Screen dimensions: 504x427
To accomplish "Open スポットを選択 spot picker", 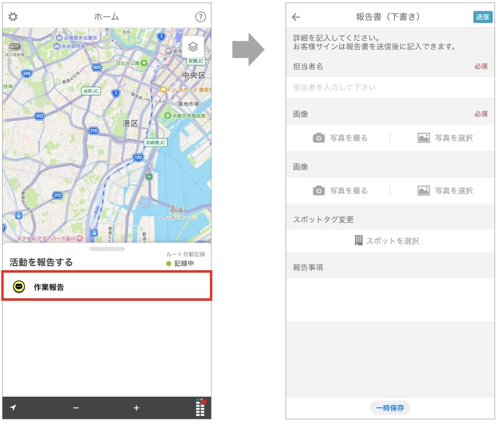I will pyautogui.click(x=387, y=241).
